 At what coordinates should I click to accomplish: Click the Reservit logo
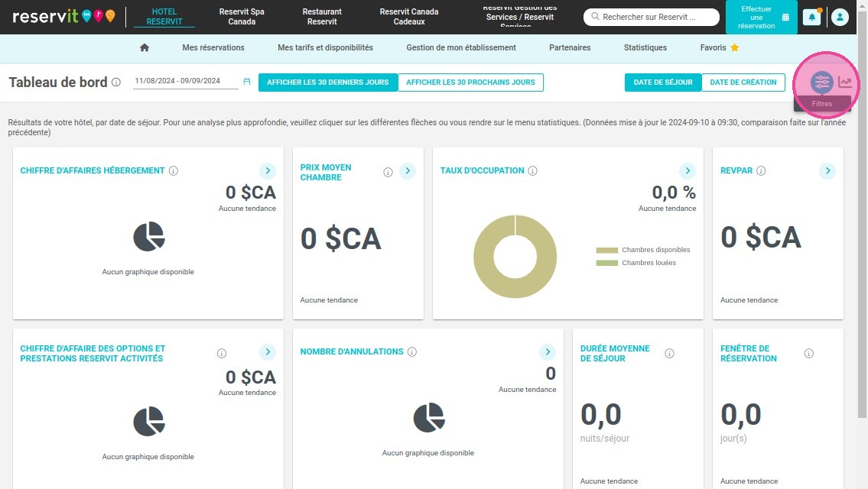[x=64, y=16]
